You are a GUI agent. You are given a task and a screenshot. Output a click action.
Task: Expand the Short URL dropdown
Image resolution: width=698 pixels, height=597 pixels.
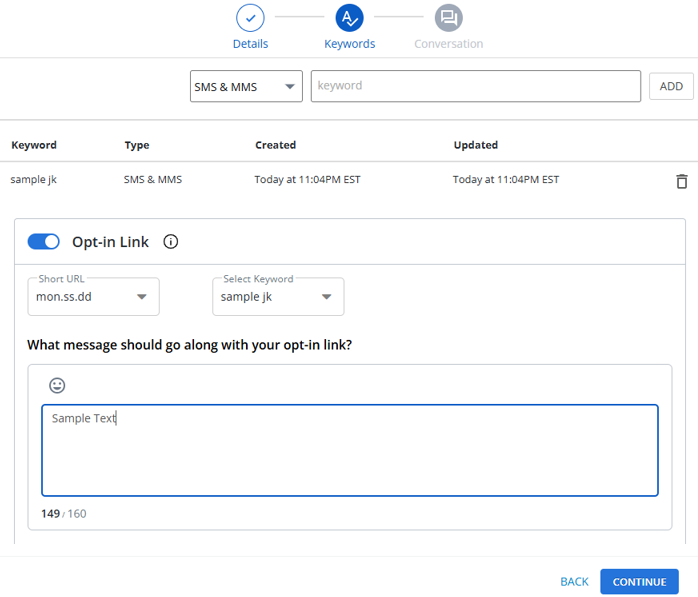(93, 296)
